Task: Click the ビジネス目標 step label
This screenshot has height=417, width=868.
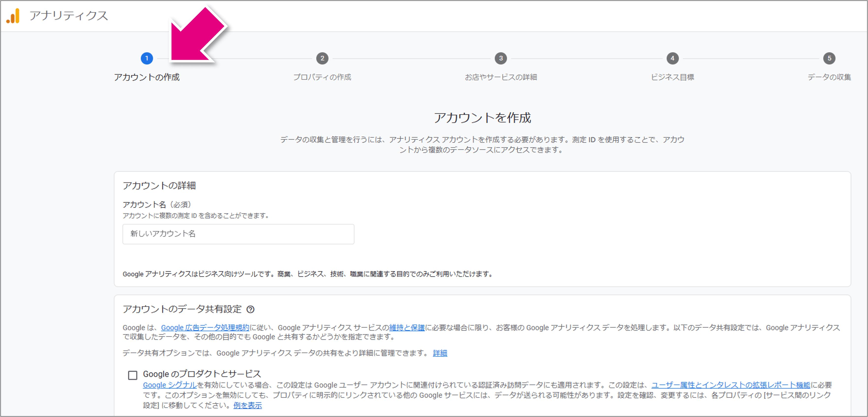Action: (672, 77)
